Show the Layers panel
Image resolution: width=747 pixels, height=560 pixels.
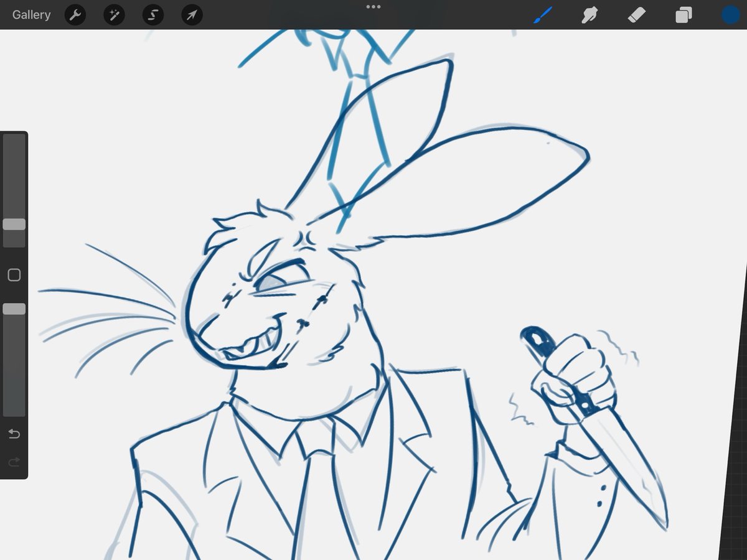pyautogui.click(x=683, y=15)
